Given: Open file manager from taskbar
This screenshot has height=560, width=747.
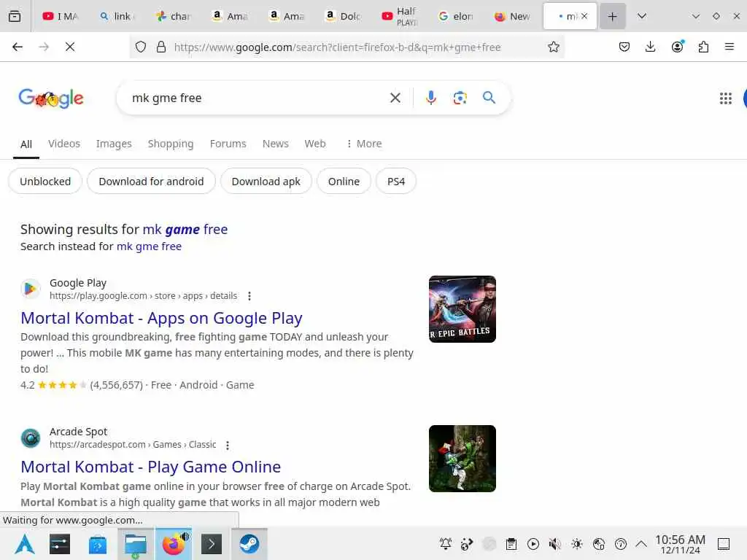Looking at the screenshot, I should 135,543.
